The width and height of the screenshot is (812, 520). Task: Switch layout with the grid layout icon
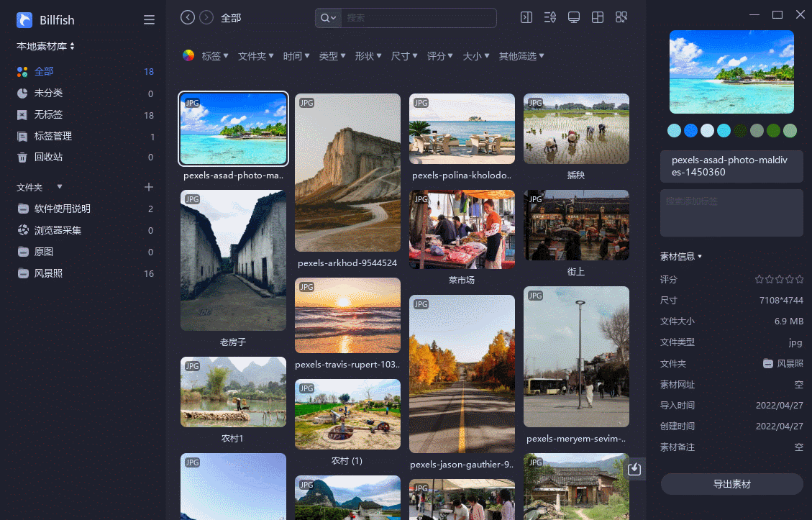(597, 18)
